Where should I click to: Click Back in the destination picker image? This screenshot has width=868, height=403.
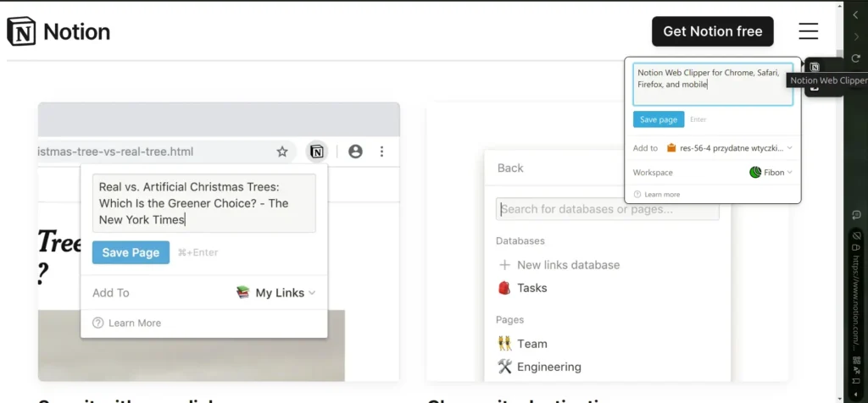click(x=510, y=168)
